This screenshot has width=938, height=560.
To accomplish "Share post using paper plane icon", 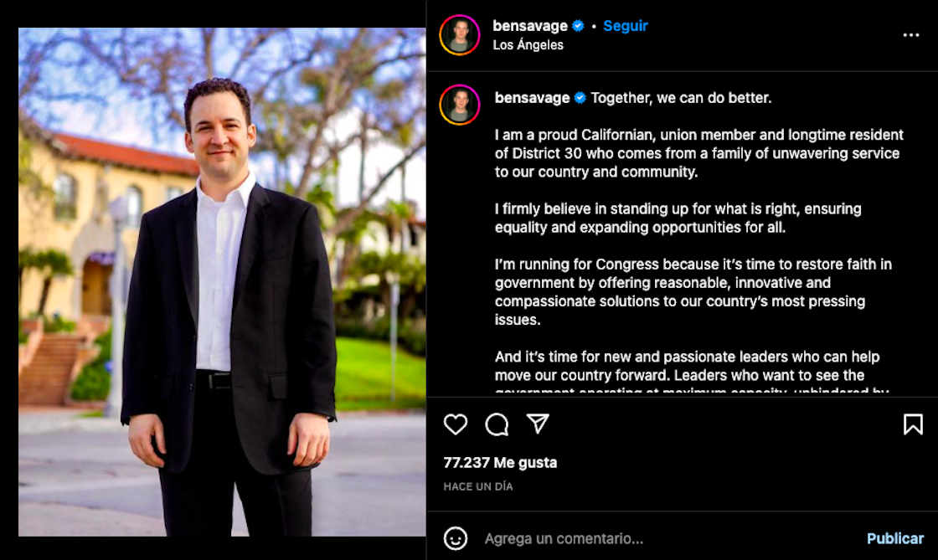I will [538, 424].
